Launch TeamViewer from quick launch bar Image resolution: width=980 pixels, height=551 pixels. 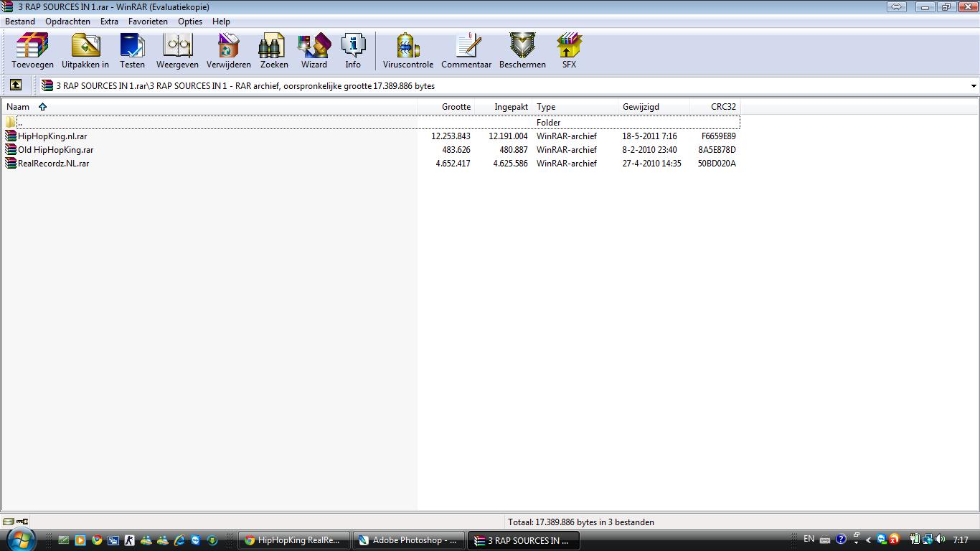click(196, 540)
